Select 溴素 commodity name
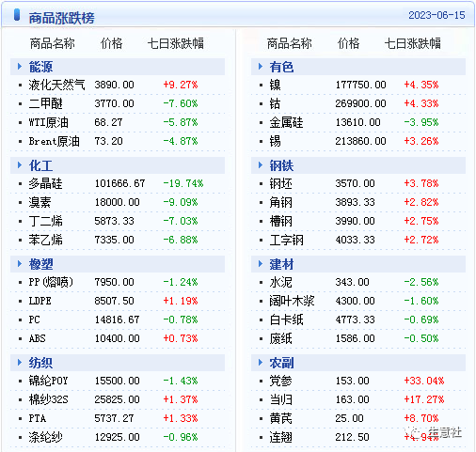 coord(40,202)
